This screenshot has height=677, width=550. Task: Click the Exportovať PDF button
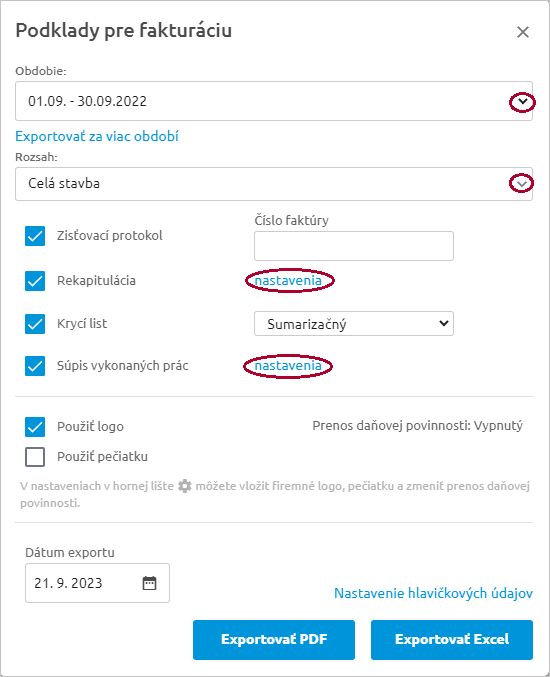[274, 639]
